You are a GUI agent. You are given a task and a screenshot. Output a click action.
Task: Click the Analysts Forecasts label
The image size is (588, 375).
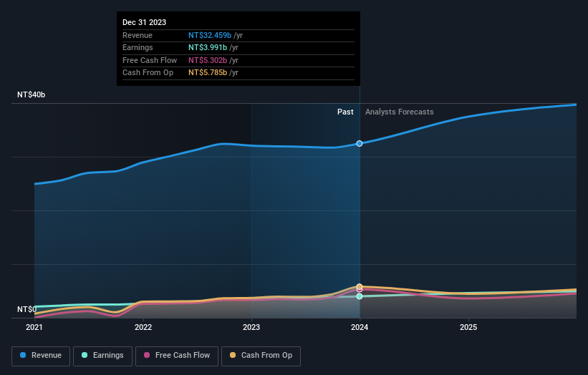click(x=400, y=112)
